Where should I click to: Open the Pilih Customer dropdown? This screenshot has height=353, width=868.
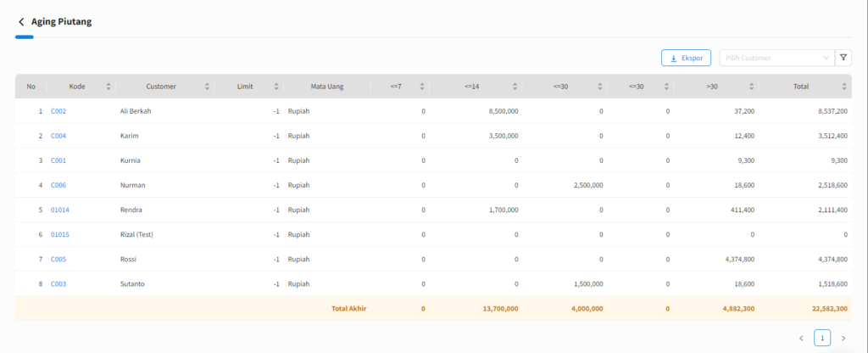[x=776, y=58]
